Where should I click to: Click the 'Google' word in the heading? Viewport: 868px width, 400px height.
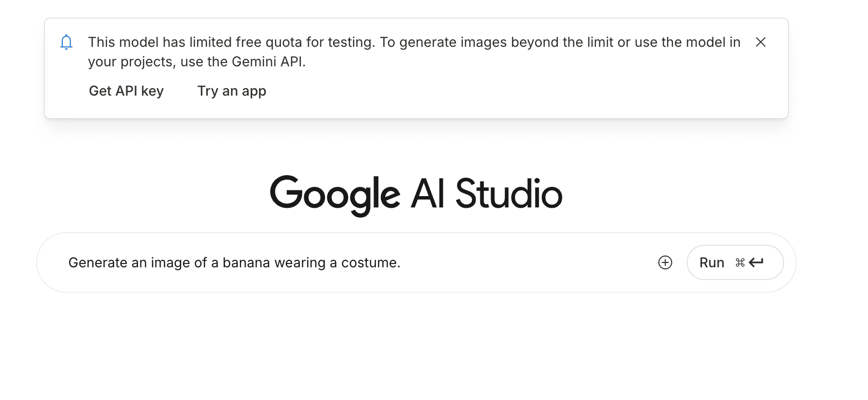tap(335, 195)
